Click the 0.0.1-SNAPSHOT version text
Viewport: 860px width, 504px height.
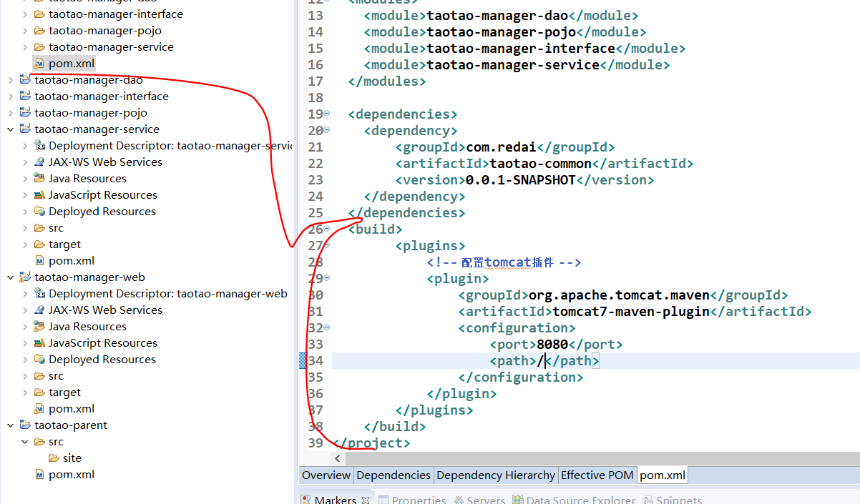[521, 180]
